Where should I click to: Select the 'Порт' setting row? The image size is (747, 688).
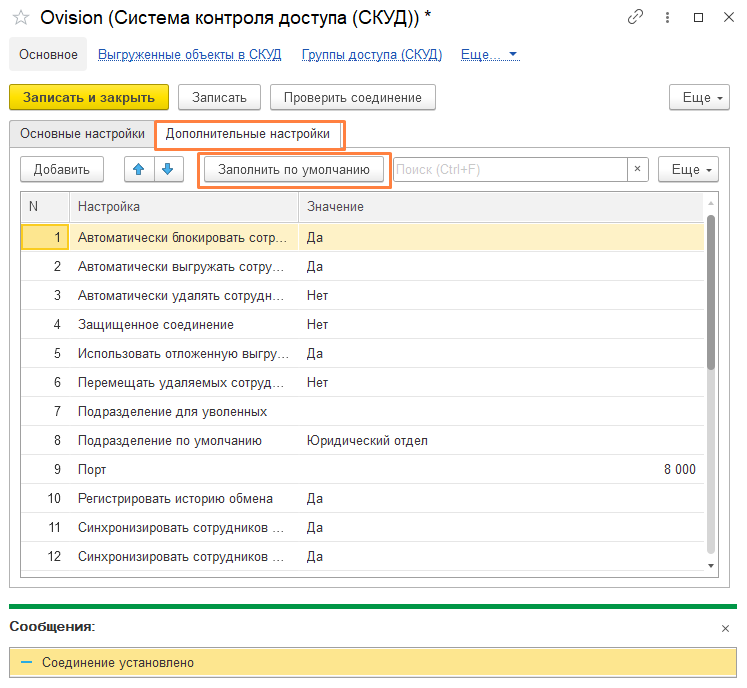click(x=363, y=470)
